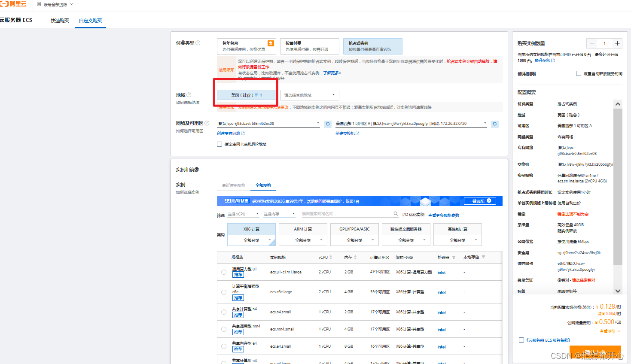Click the help icon next to 网络及可用区
This screenshot has width=631, height=364.
click(207, 123)
